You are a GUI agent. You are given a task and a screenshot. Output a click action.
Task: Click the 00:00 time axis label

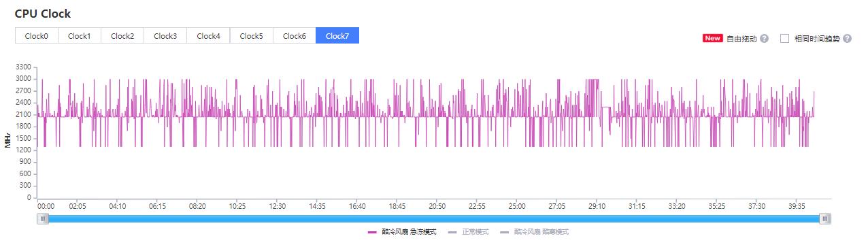click(46, 206)
